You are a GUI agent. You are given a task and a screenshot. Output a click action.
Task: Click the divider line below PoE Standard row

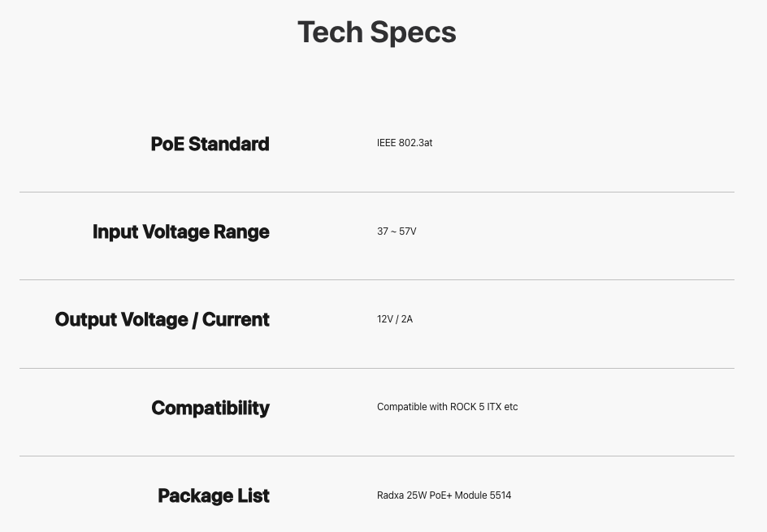coord(377,192)
